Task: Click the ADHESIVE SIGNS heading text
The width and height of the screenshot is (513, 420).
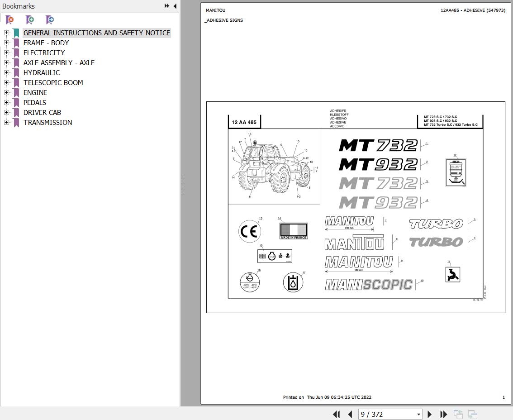Action: pos(225,20)
